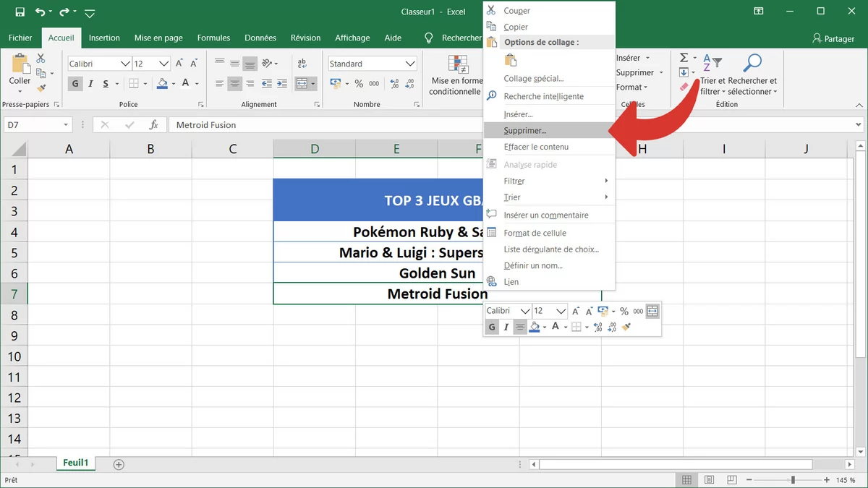Switch to the Insertion ribbon tab
The width and height of the screenshot is (868, 488).
[x=104, y=38]
